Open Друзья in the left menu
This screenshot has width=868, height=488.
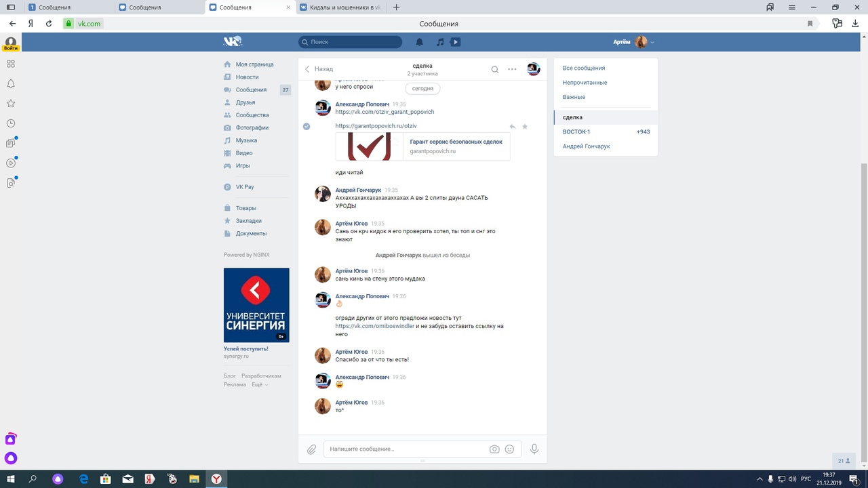pyautogui.click(x=245, y=102)
